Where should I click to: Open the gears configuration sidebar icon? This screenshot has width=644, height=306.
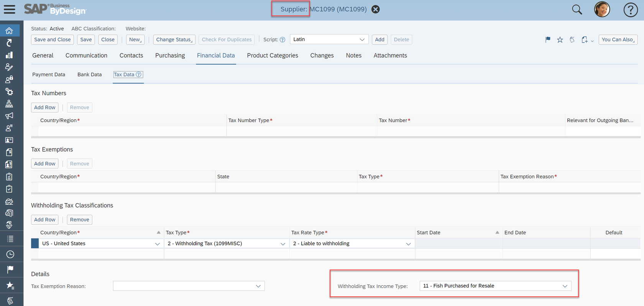9,92
